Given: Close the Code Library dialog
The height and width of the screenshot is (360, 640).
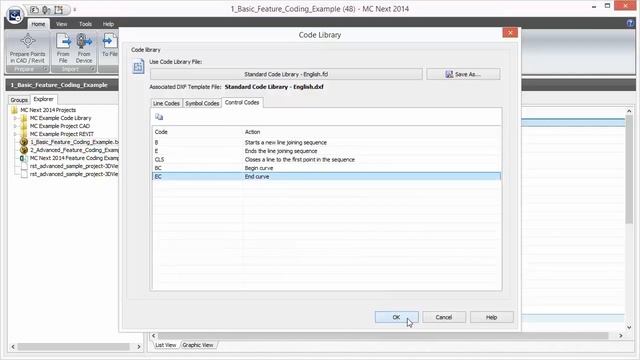Looking at the screenshot, I should click(x=510, y=33).
